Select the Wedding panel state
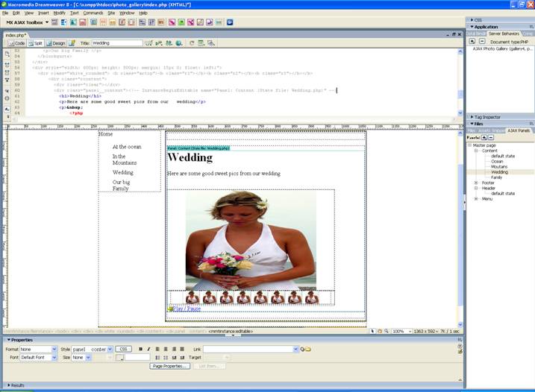Viewport: 535px width, 392px height. pos(499,172)
